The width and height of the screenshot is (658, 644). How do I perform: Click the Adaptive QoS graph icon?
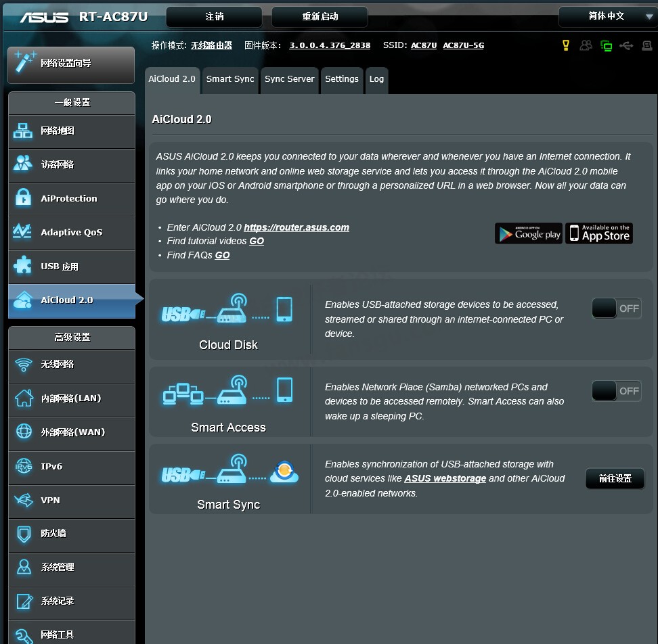click(x=22, y=231)
